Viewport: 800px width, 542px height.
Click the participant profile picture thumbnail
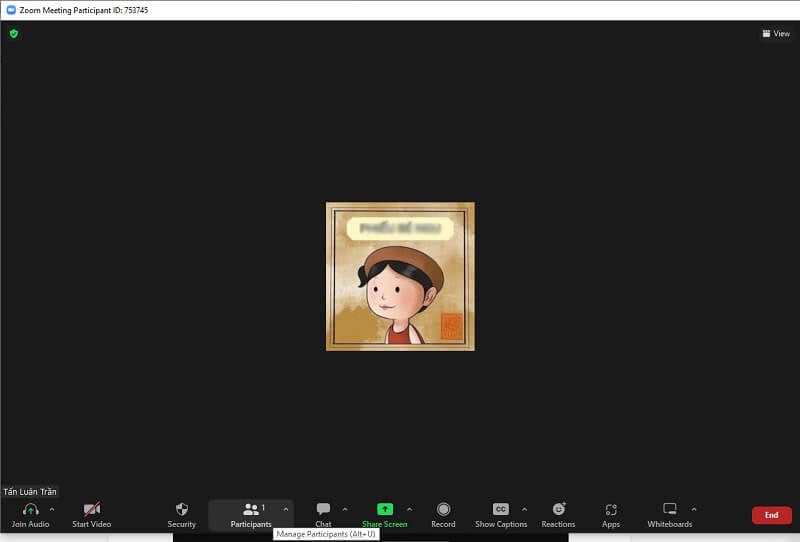pyautogui.click(x=401, y=276)
